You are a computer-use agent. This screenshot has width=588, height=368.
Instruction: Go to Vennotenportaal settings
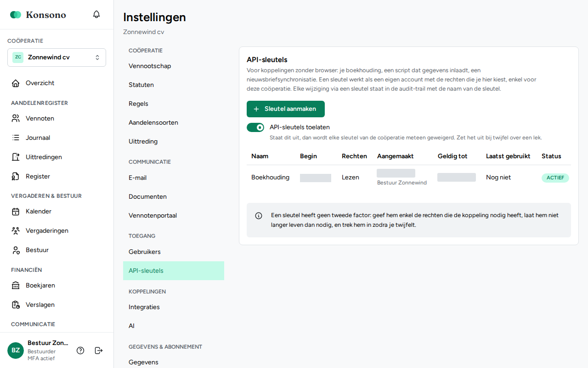pyautogui.click(x=174, y=216)
